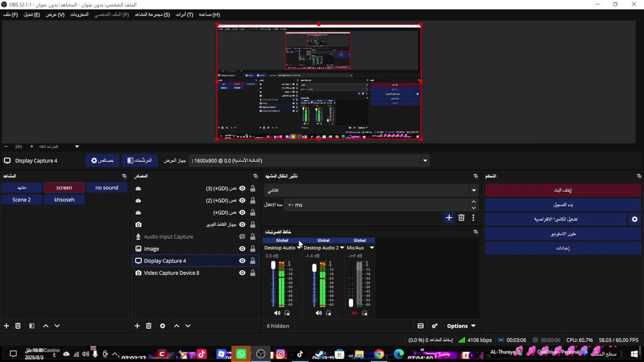Open the مجموعة المشاهد (S) menu
This screenshot has height=362, width=644.
click(x=152, y=15)
